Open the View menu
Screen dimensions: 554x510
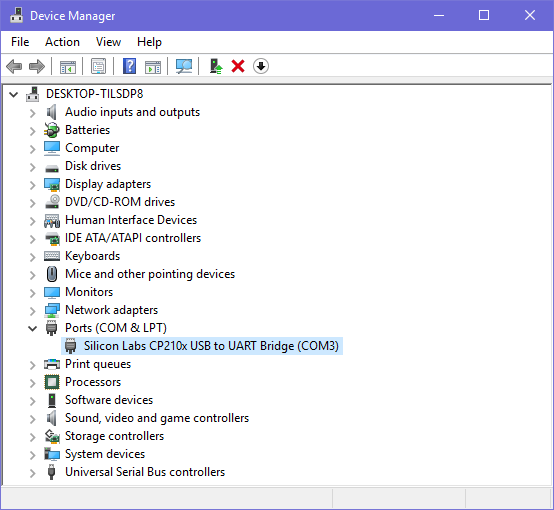(x=108, y=42)
